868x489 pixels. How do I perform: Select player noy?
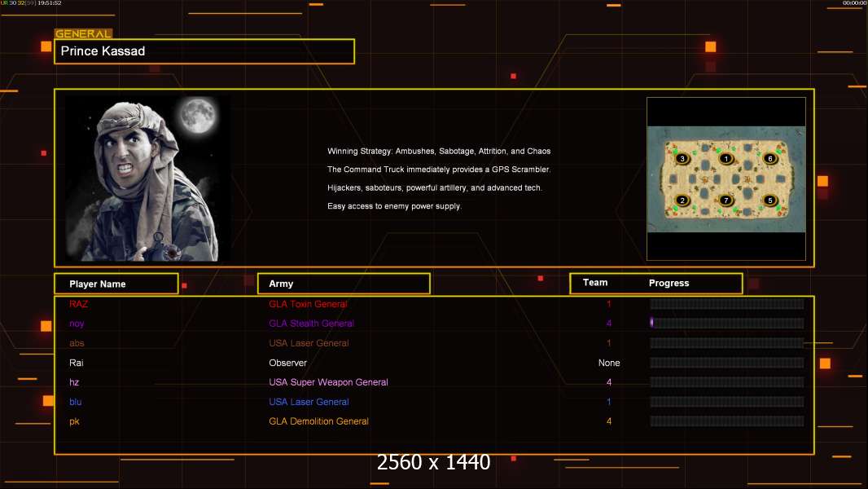pos(77,324)
